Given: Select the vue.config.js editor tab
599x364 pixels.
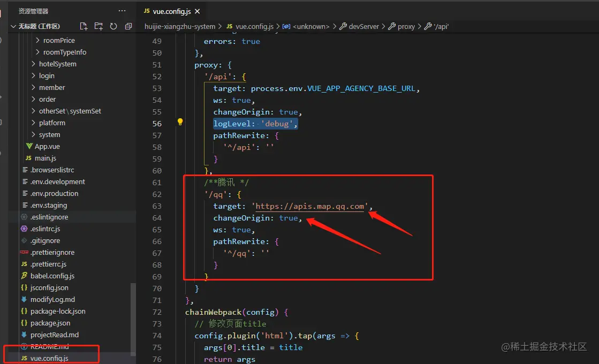Looking at the screenshot, I should (171, 11).
